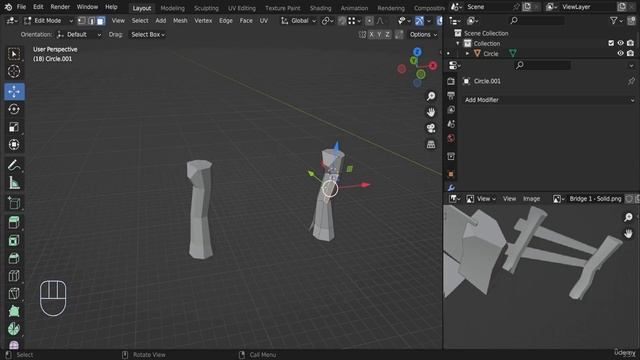Image resolution: width=640 pixels, height=360 pixels.
Task: Expand the Circle object in outliner
Action: (x=467, y=53)
